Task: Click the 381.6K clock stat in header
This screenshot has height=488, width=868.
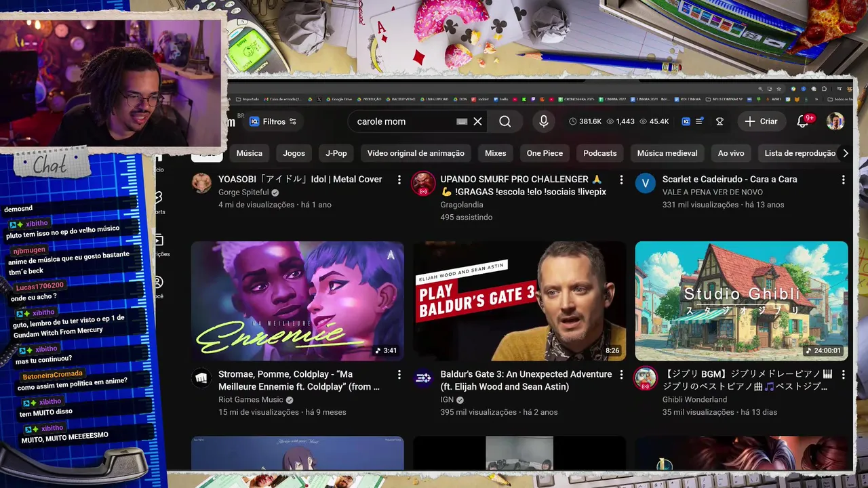Action: pos(585,121)
